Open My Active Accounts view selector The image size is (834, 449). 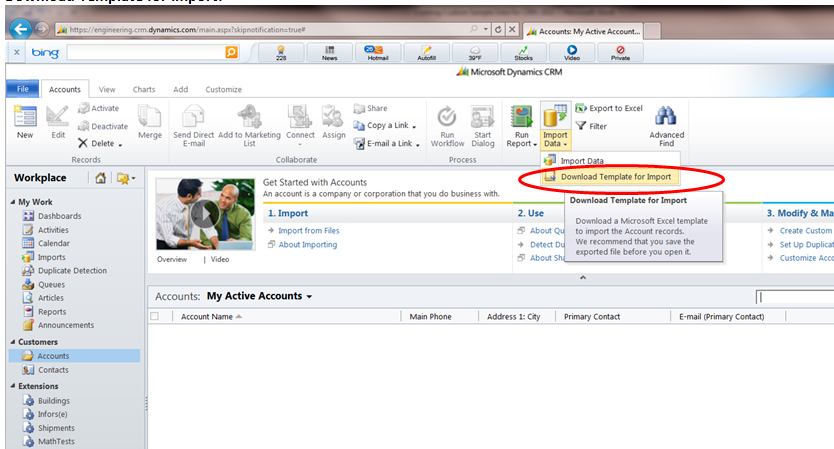pyautogui.click(x=309, y=296)
